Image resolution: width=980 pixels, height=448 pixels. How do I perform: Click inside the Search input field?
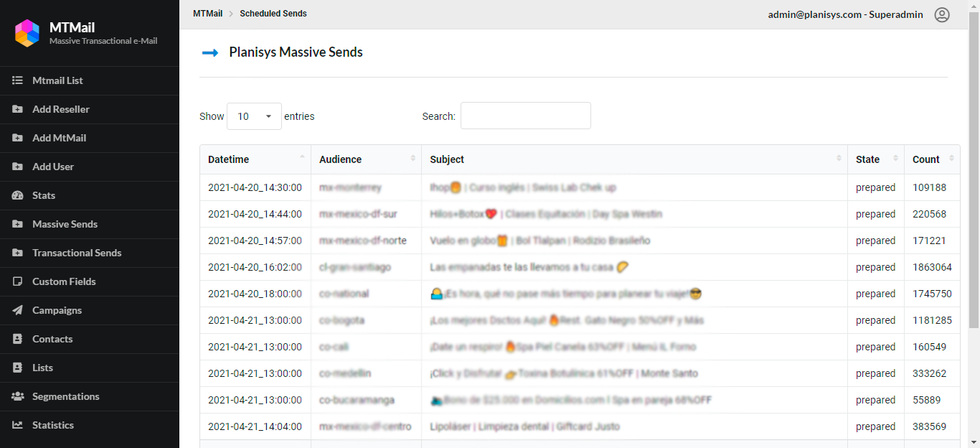click(x=525, y=116)
